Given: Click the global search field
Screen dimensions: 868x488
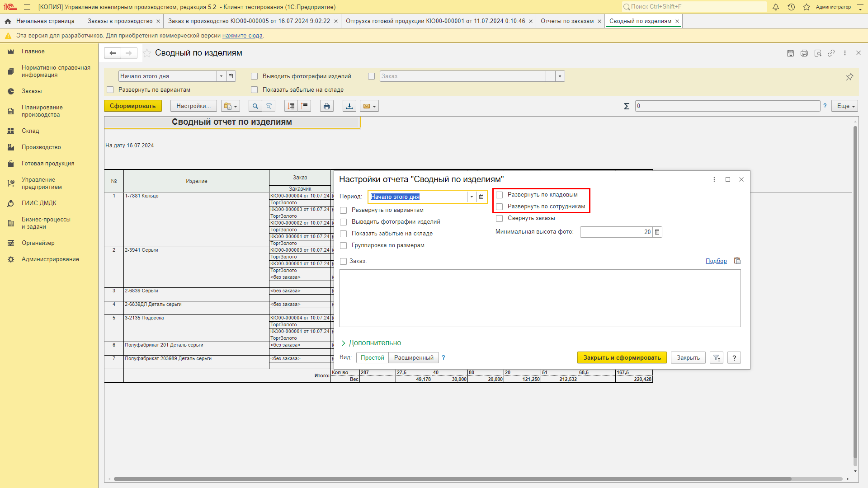Looking at the screenshot, I should 694,7.
